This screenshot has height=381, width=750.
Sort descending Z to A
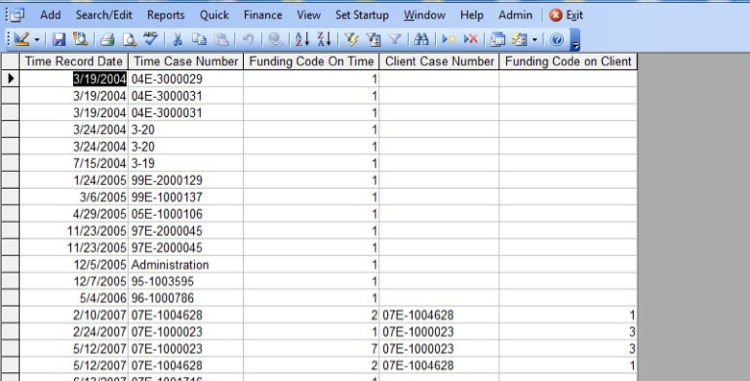click(324, 39)
